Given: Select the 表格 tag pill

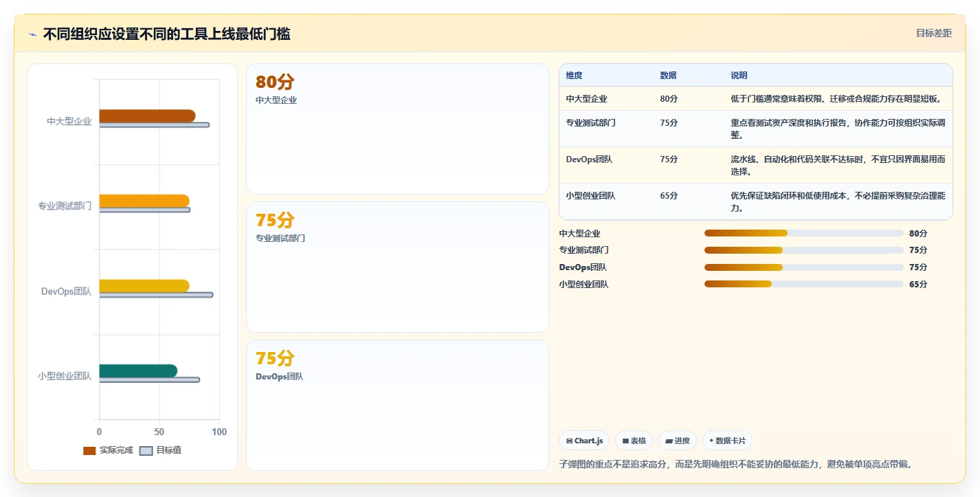Looking at the screenshot, I should (634, 441).
